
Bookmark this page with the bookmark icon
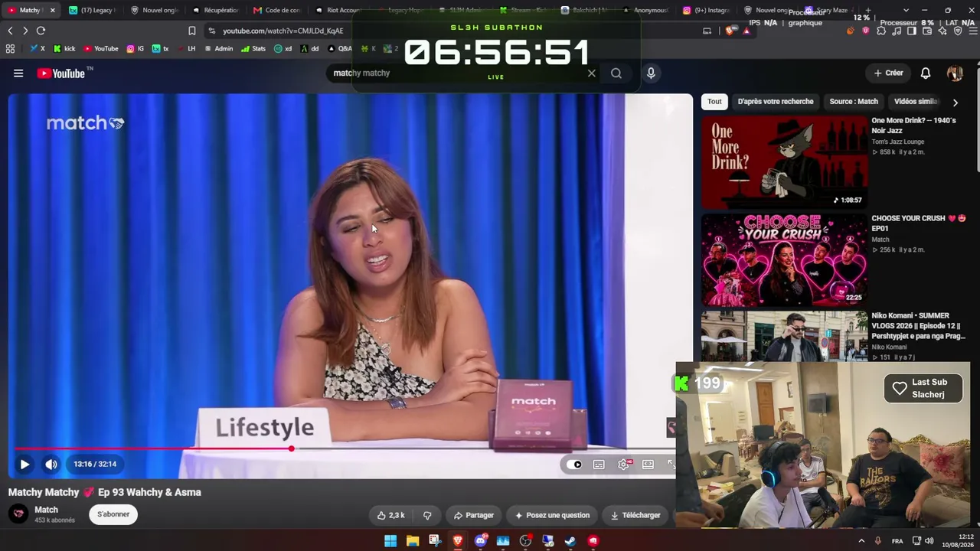click(x=192, y=31)
